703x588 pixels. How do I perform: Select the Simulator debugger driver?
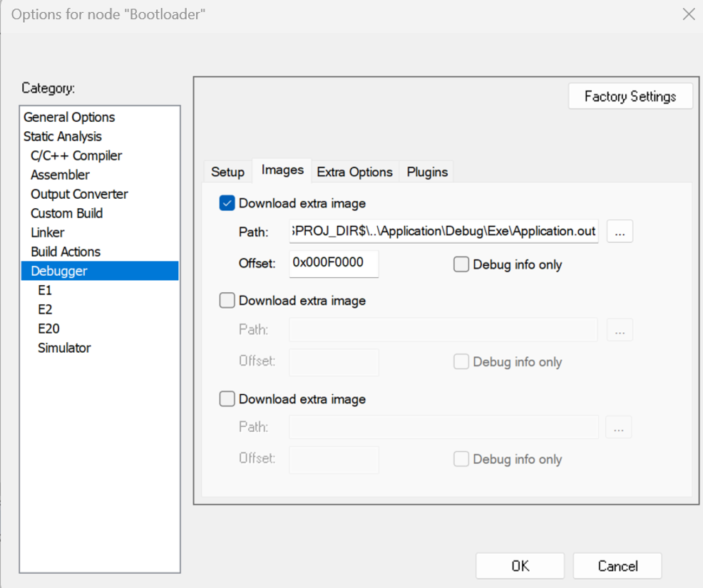(64, 348)
